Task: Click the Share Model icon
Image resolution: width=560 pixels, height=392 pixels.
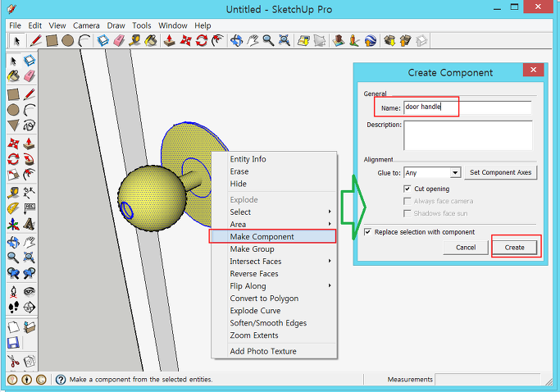Action: [x=405, y=40]
